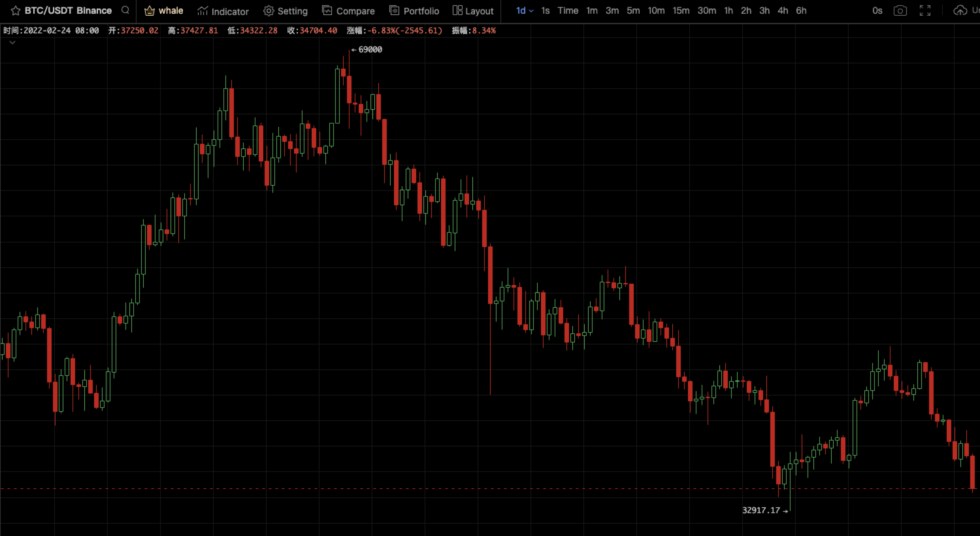Viewport: 980px width, 536px height.
Task: Click the Compare chart icon
Action: (348, 11)
